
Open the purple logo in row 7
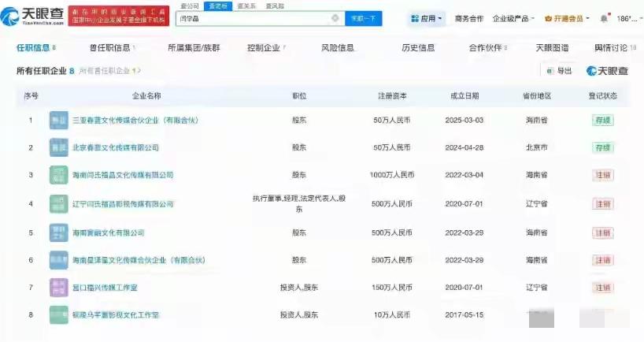[59, 288]
